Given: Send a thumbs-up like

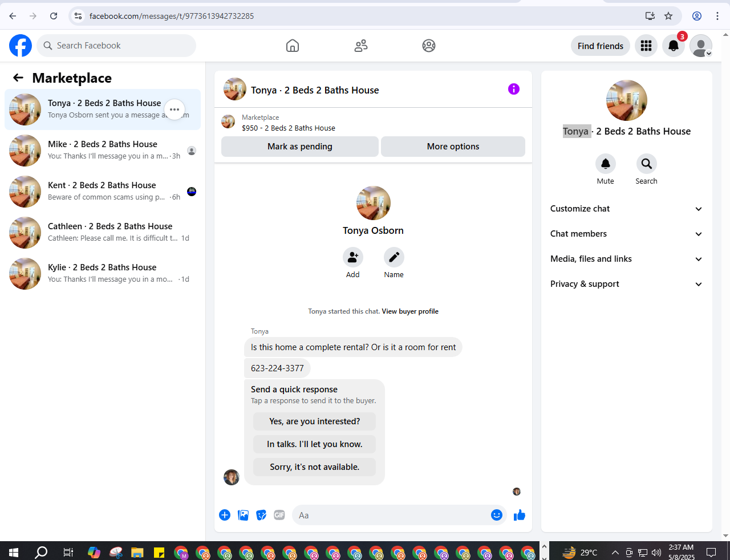Looking at the screenshot, I should 520,515.
